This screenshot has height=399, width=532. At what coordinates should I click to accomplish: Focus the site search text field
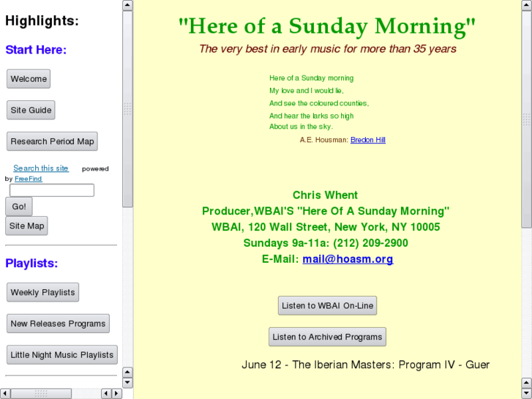pyautogui.click(x=52, y=190)
